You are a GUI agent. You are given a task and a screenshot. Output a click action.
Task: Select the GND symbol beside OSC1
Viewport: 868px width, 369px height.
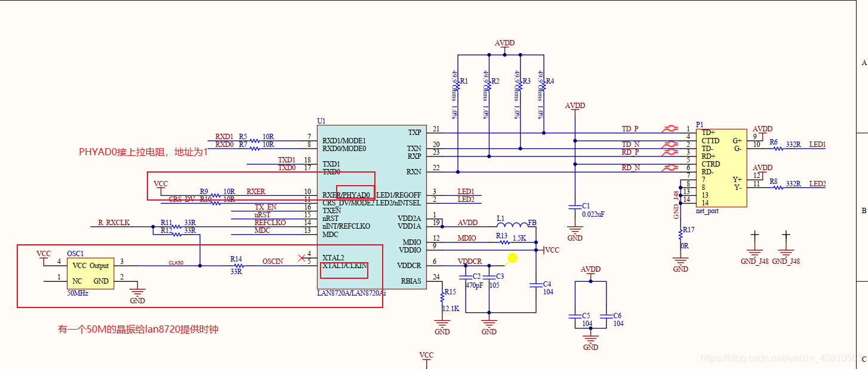coord(137,294)
